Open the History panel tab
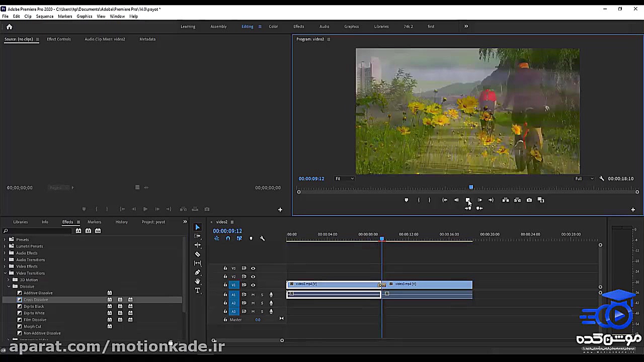644x362 pixels. 122,222
